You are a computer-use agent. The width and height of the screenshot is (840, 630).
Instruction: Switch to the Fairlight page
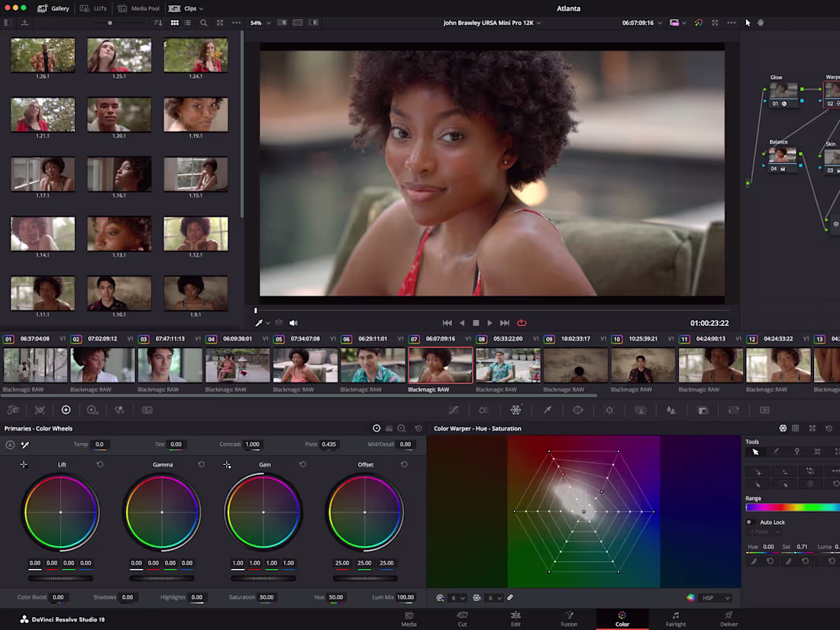pyautogui.click(x=676, y=619)
